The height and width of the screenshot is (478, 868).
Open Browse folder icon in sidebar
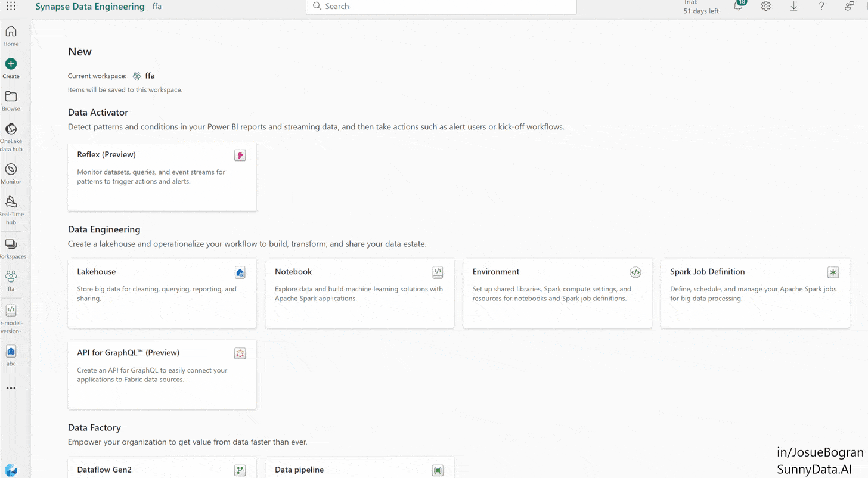(11, 97)
